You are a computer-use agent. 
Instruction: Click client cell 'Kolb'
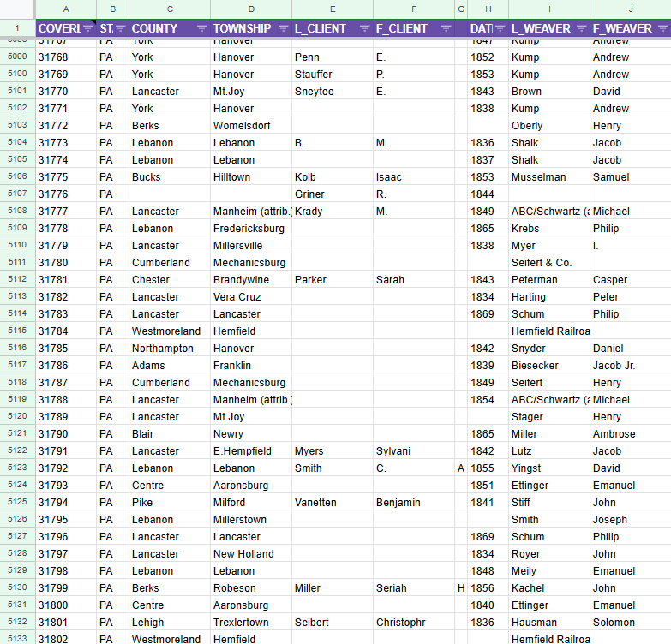[x=333, y=177]
